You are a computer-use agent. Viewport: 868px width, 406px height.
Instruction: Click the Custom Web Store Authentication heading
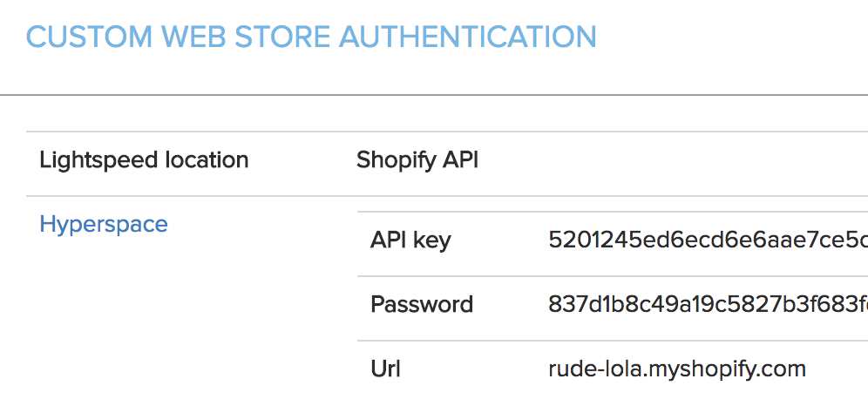311,37
